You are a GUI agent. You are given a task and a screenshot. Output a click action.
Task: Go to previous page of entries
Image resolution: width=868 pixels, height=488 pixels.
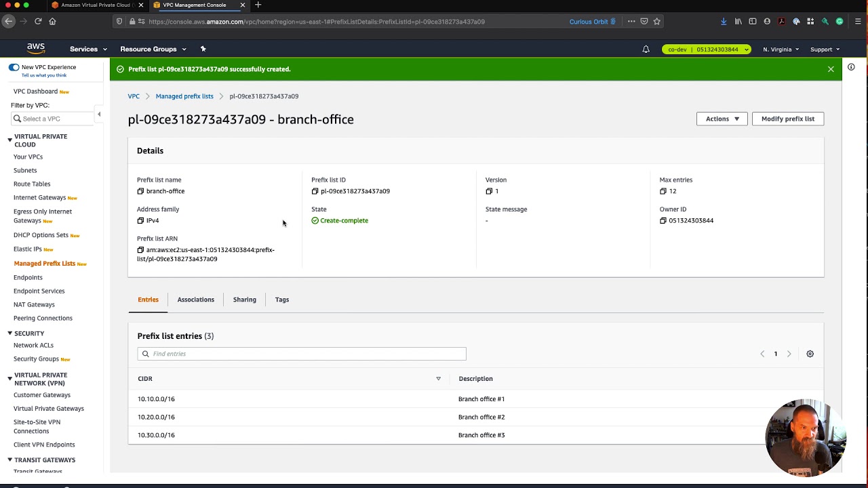[x=762, y=354]
